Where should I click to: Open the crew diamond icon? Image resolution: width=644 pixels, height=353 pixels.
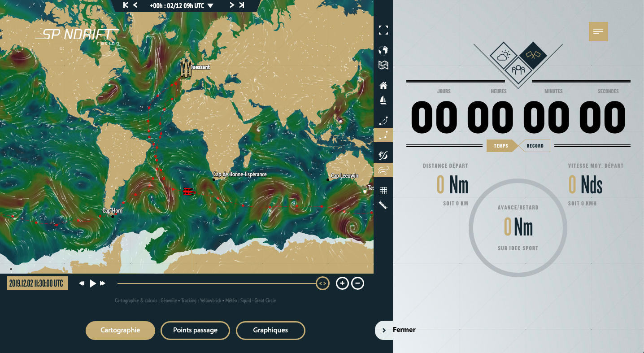click(x=518, y=70)
